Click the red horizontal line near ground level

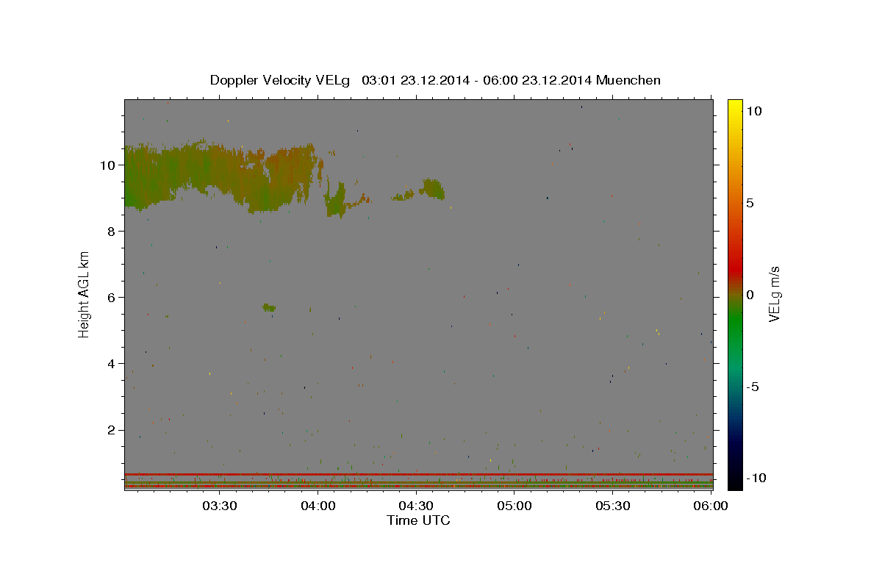point(418,474)
